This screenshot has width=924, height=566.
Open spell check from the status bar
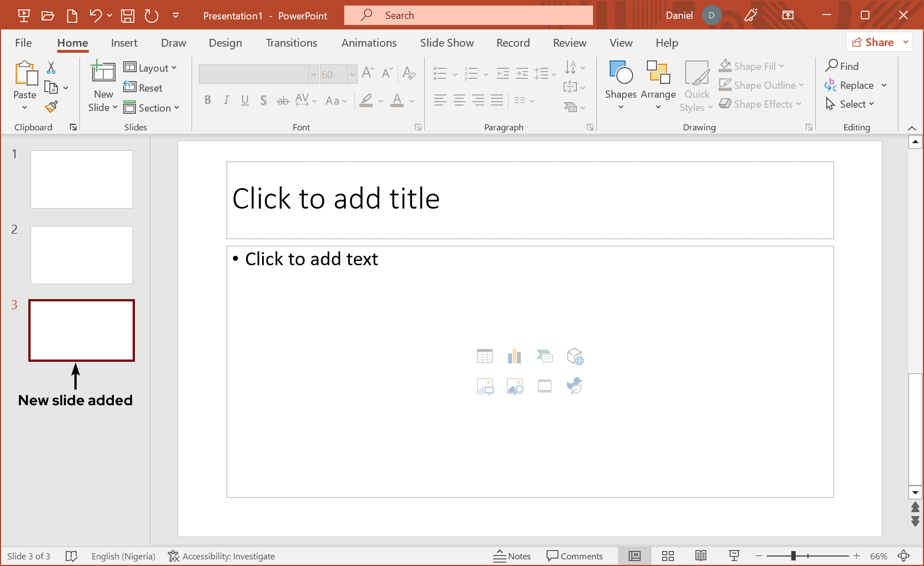click(72, 555)
